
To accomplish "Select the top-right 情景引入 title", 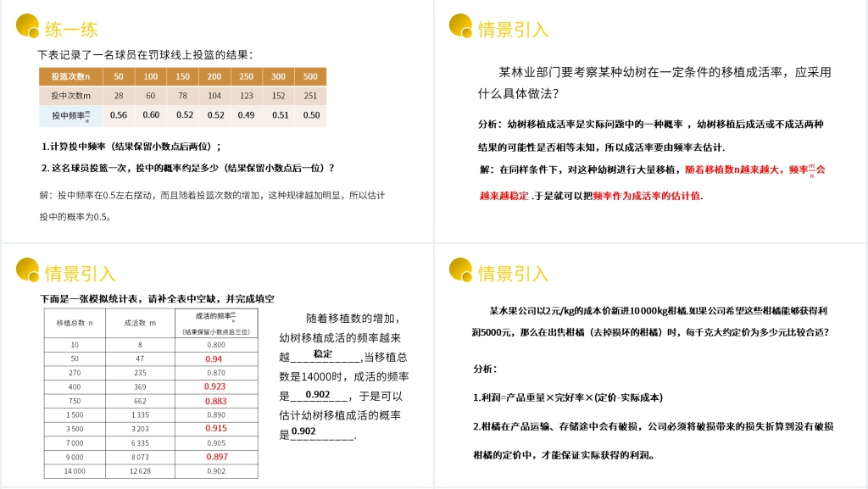I will [514, 31].
